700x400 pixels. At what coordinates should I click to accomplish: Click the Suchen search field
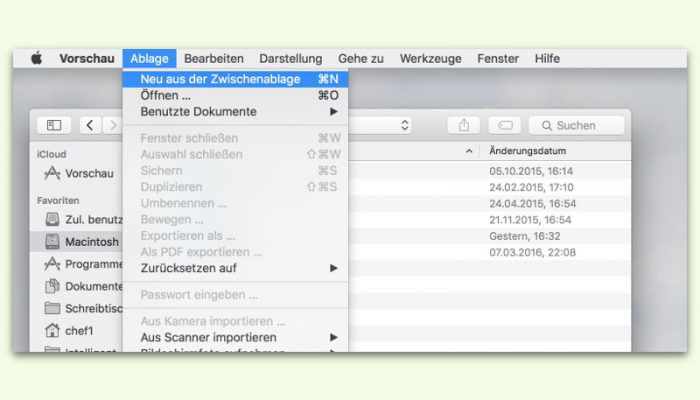click(x=576, y=125)
